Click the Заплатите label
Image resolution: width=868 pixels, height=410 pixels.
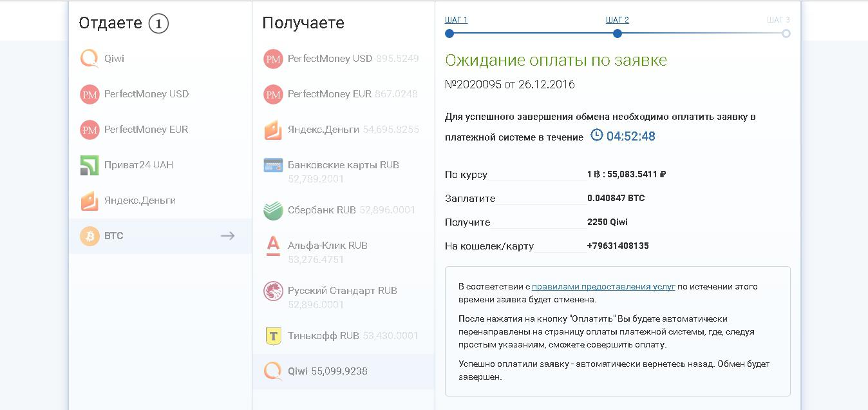[x=470, y=199]
